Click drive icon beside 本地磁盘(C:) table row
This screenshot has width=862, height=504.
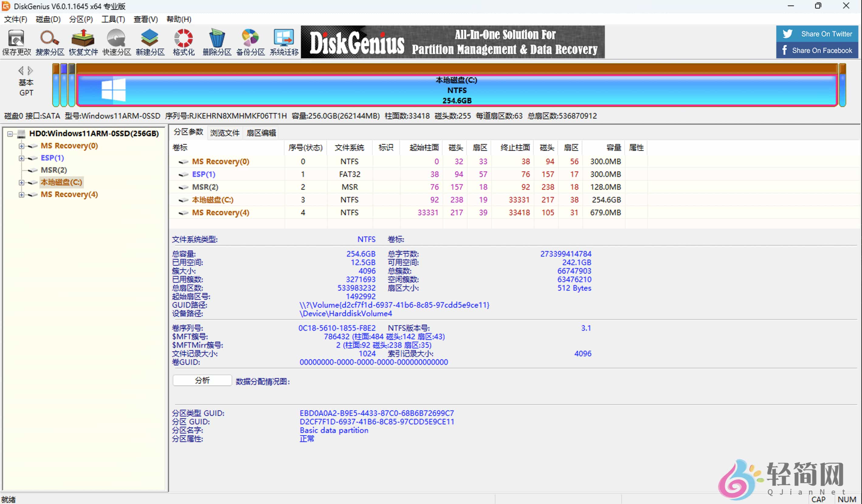coord(184,200)
